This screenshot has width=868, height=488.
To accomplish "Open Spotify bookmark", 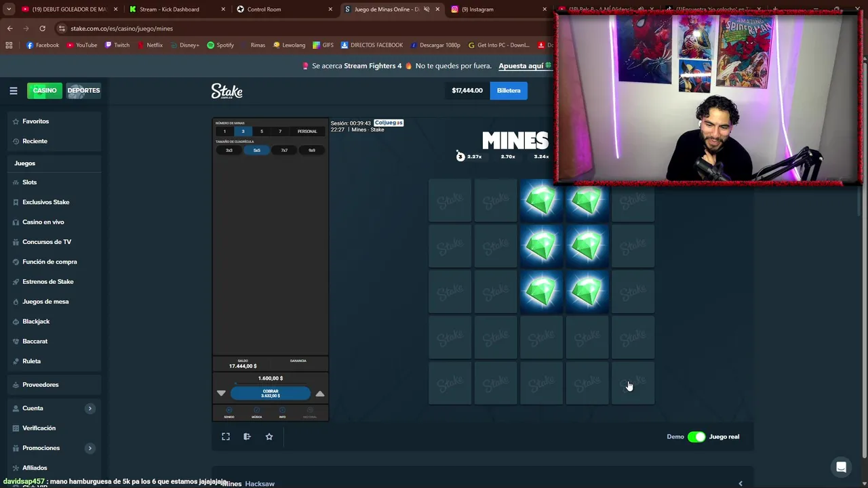I will point(220,45).
